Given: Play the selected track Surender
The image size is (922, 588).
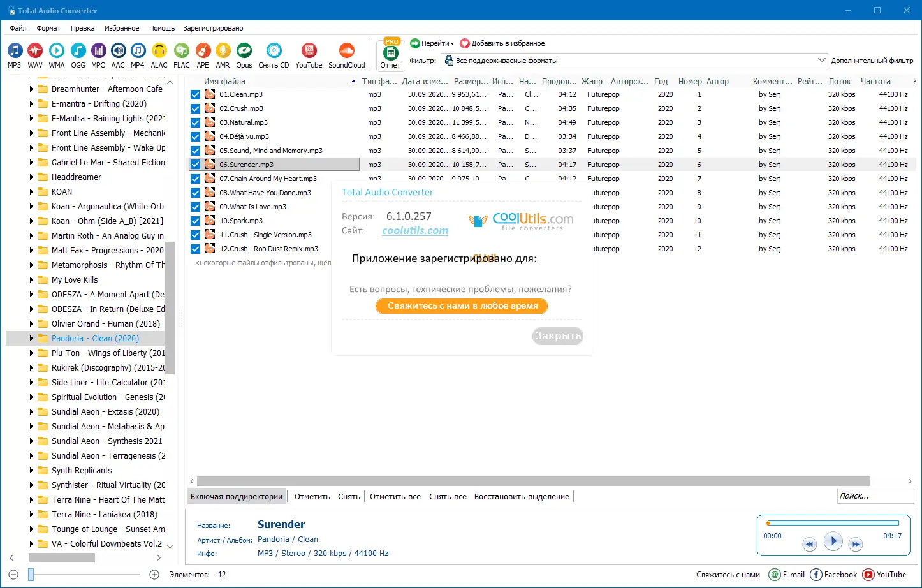Looking at the screenshot, I should click(833, 541).
